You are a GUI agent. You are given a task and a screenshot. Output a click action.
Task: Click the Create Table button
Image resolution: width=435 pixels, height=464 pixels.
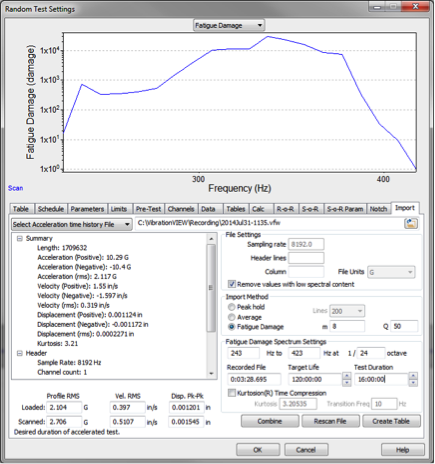coord(391,421)
